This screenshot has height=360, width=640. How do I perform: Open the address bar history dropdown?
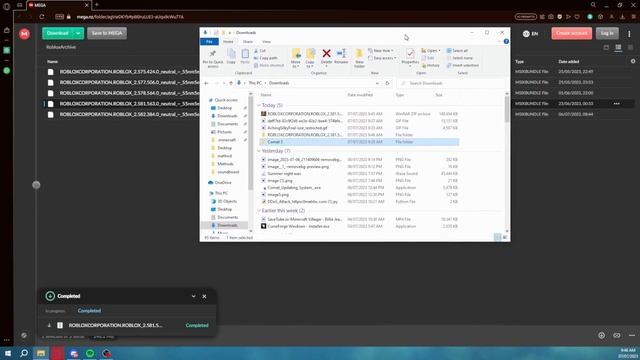(x=377, y=83)
